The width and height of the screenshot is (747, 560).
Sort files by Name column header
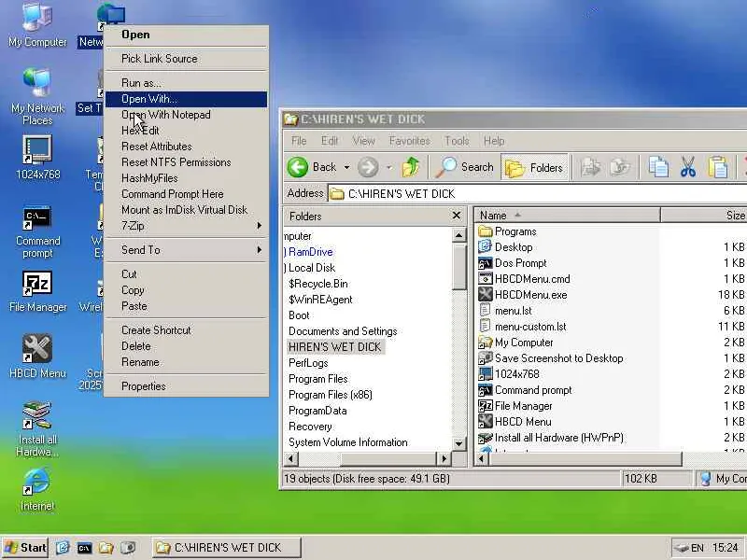tap(567, 216)
